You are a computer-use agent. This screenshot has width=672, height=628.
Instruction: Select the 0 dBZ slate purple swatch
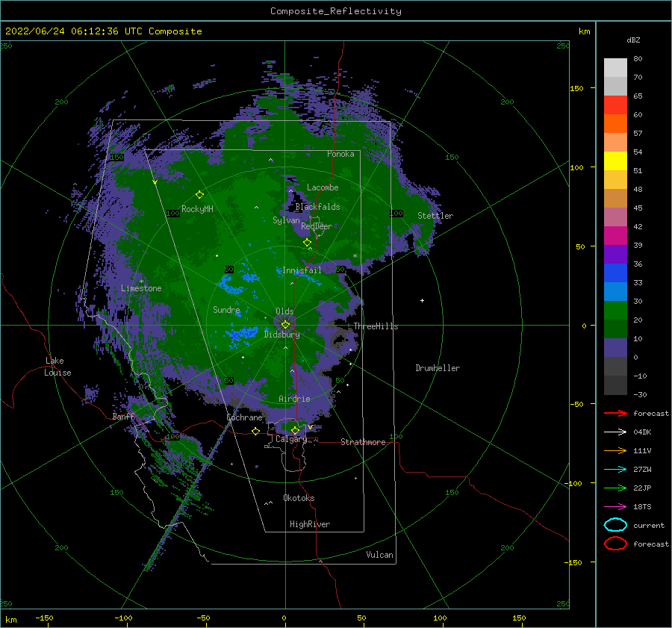pos(615,348)
